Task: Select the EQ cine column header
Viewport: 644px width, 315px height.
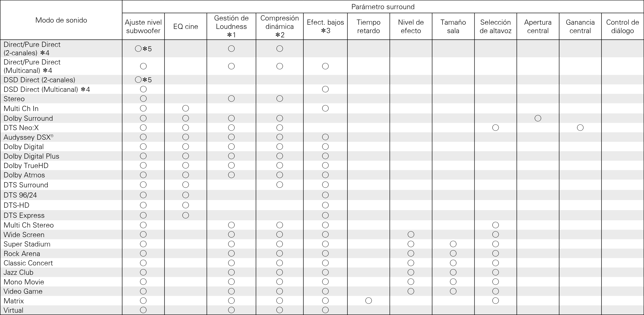Action: pos(185,27)
